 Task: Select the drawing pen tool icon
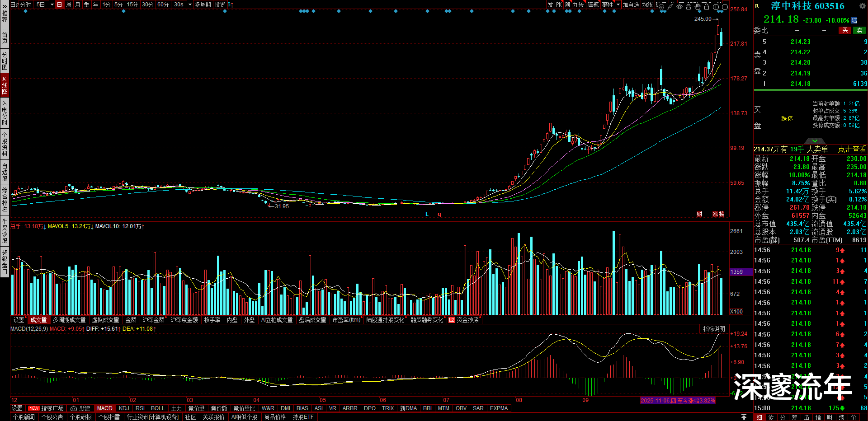tap(670, 6)
